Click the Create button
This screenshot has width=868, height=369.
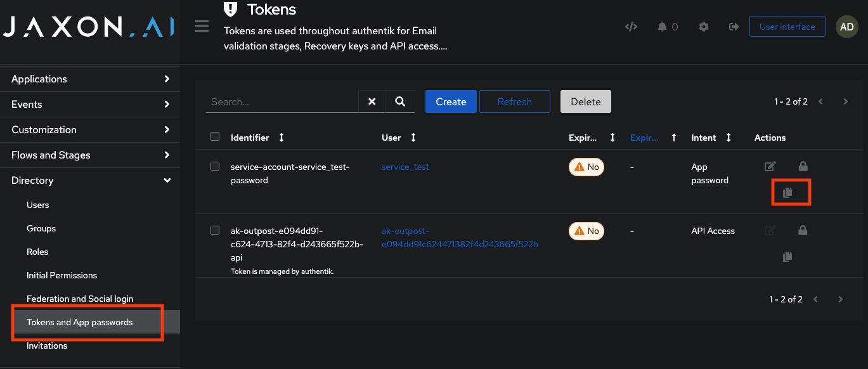click(451, 101)
